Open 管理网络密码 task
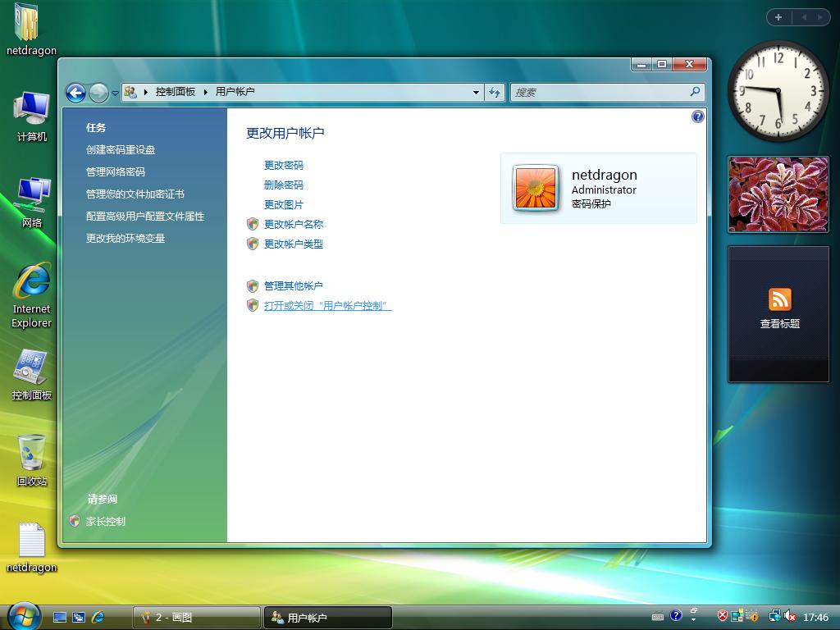 [x=115, y=172]
